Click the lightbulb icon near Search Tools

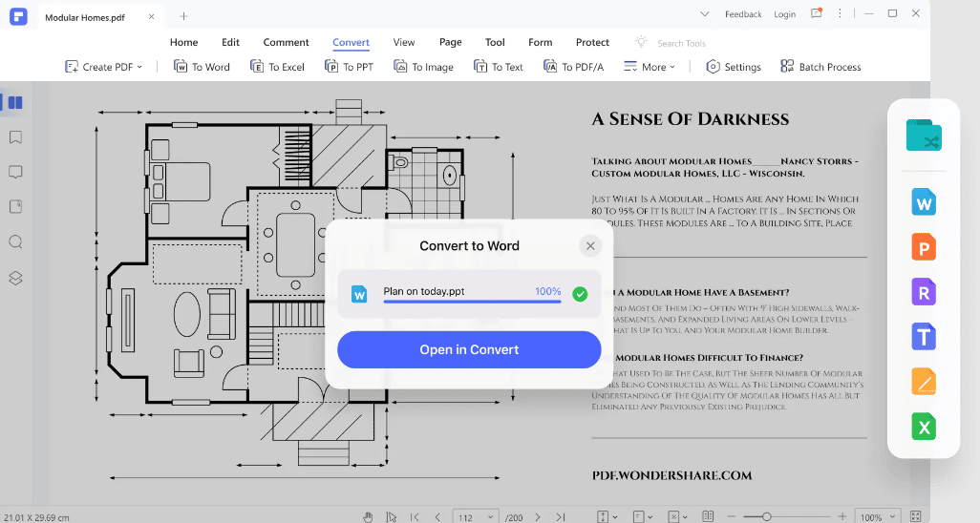(x=641, y=42)
